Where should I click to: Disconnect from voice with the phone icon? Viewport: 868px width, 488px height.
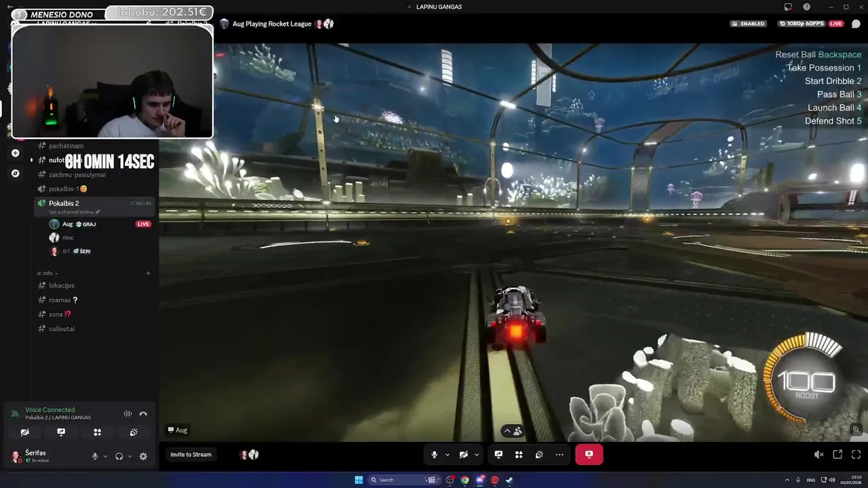coord(143,413)
